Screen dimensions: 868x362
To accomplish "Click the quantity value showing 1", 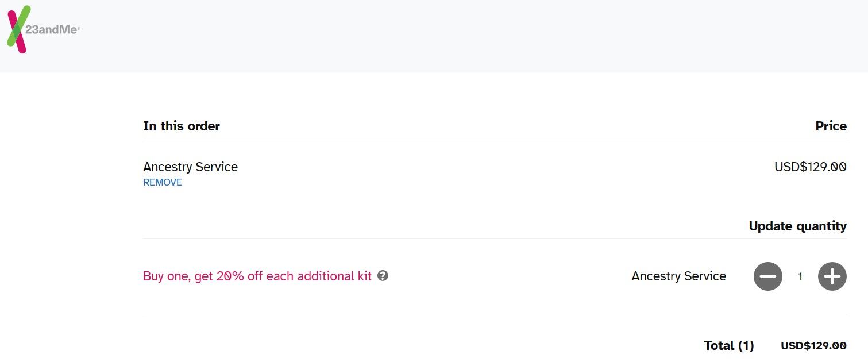I will [800, 276].
